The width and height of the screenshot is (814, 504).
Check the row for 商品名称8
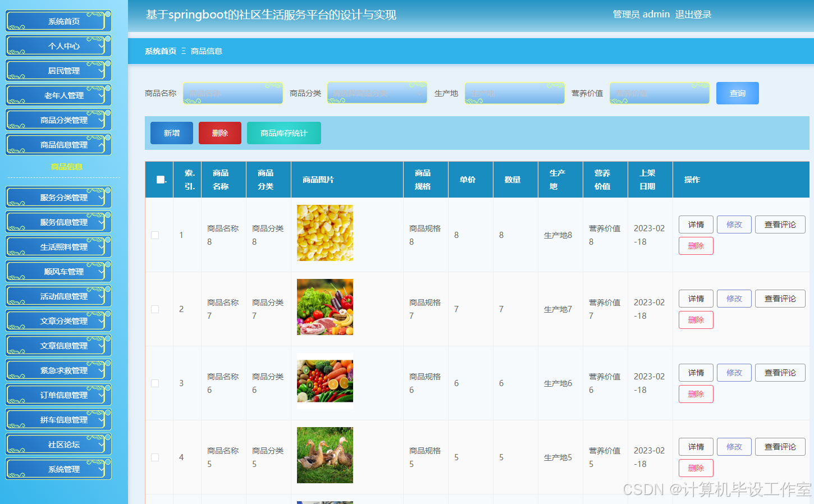(155, 235)
